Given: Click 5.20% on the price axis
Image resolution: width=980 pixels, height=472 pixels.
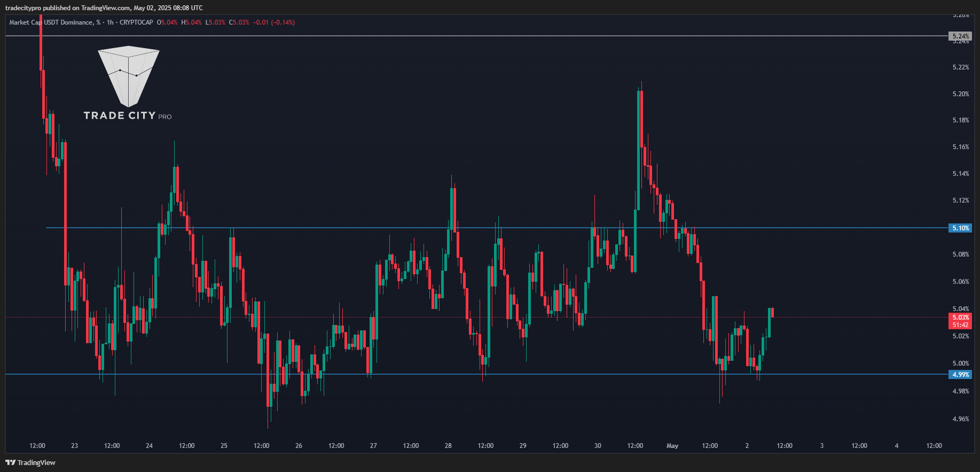Looking at the screenshot, I should (x=960, y=94).
